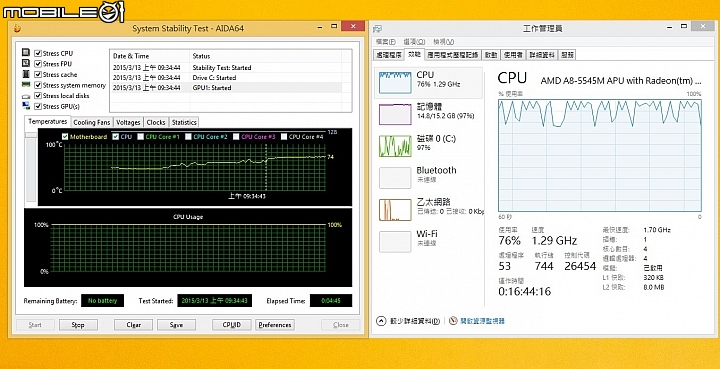Click the Stop button in AIDA64
The image size is (720, 369).
[x=78, y=325]
